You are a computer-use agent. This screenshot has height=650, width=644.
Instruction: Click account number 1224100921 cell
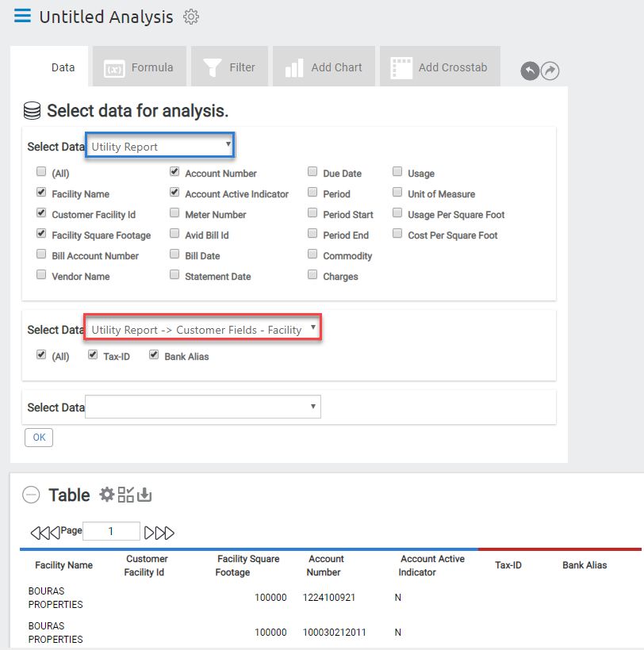click(x=329, y=598)
